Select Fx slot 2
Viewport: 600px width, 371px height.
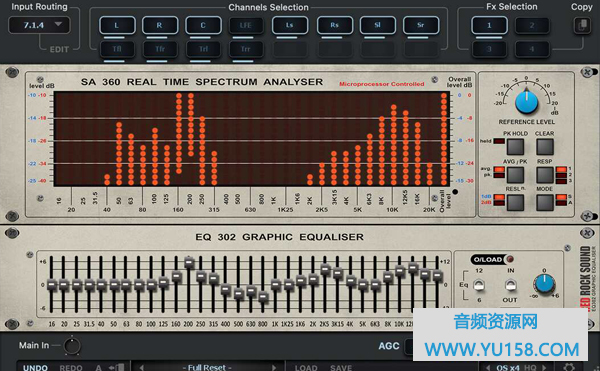click(x=532, y=25)
